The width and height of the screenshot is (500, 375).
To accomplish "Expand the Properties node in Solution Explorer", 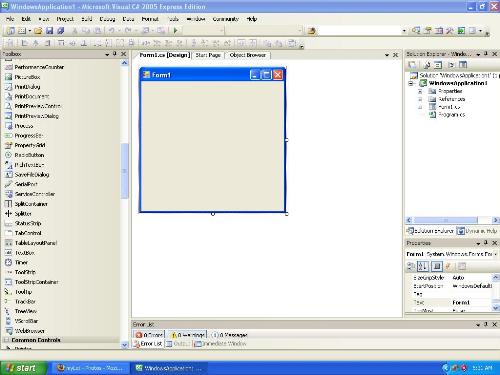I will pyautogui.click(x=420, y=91).
